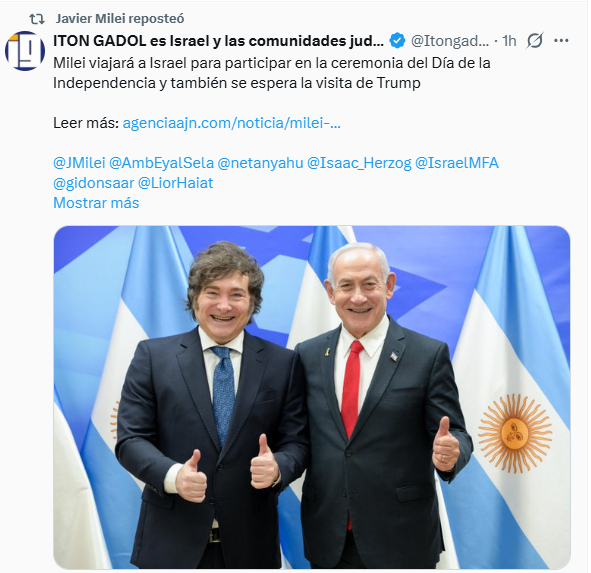
Task: Click the Grok slashed-circle icon
Action: 535,40
